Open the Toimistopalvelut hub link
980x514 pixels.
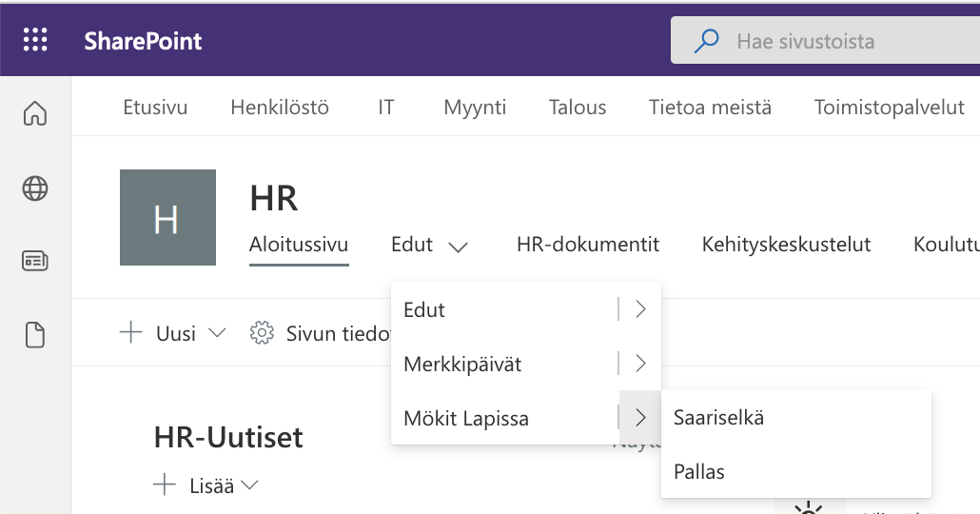tap(889, 108)
